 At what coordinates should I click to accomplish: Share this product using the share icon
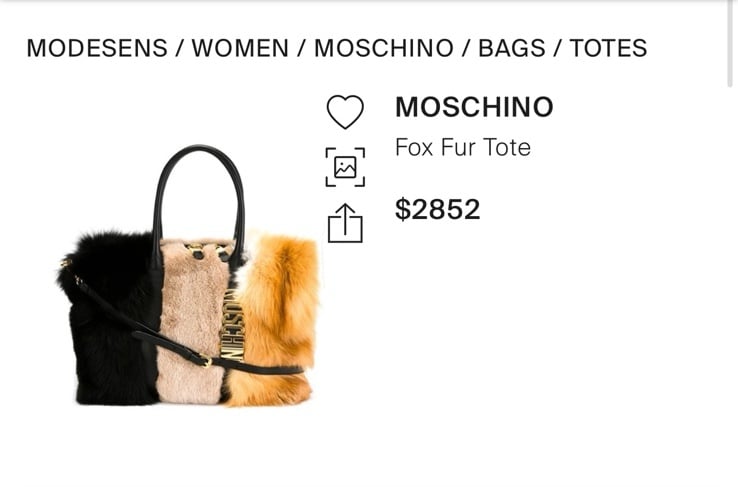coord(345,223)
